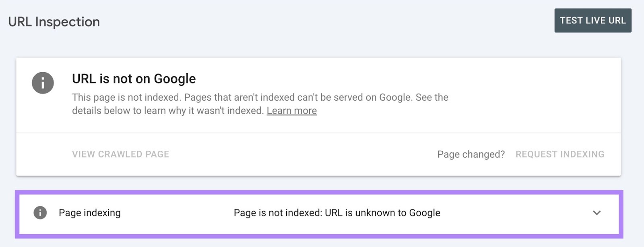Click the "Page indexing" label
The image size is (644, 247).
[89, 213]
